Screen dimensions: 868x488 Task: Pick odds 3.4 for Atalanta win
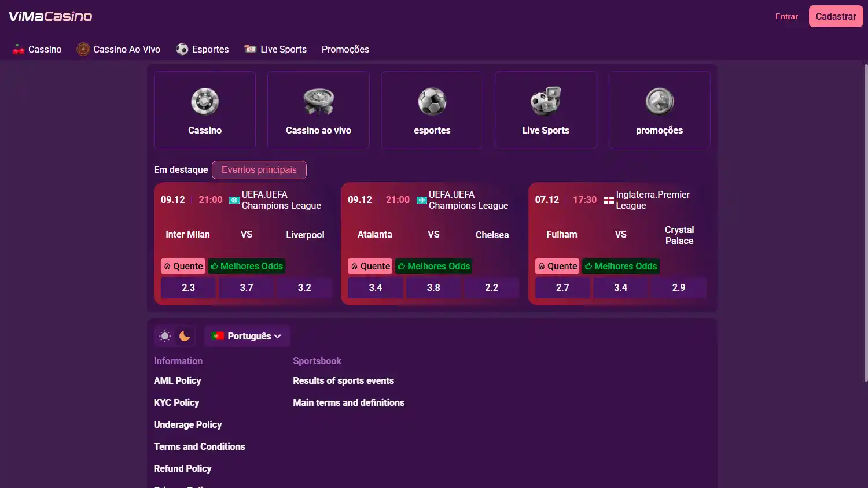click(x=376, y=287)
